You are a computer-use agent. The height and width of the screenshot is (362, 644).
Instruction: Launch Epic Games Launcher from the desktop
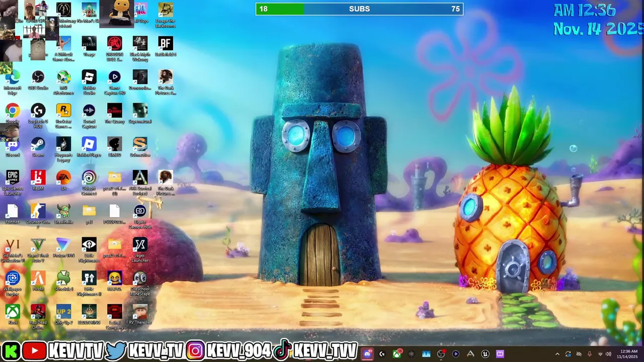(x=13, y=183)
